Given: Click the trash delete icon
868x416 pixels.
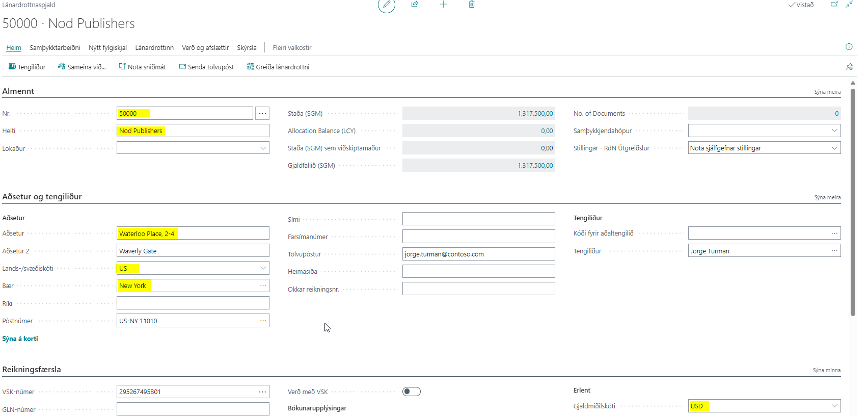Looking at the screenshot, I should tap(472, 5).
